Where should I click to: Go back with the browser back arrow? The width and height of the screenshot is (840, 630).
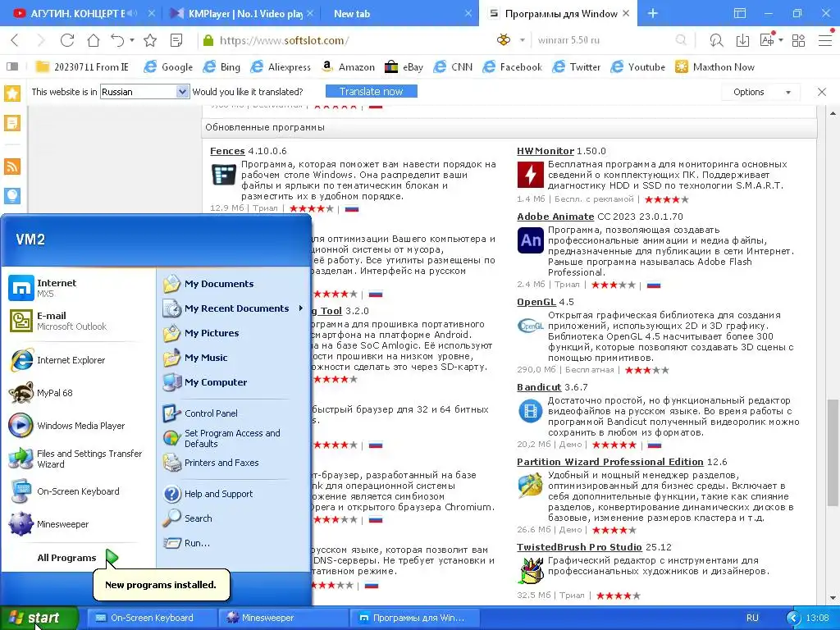(x=15, y=40)
